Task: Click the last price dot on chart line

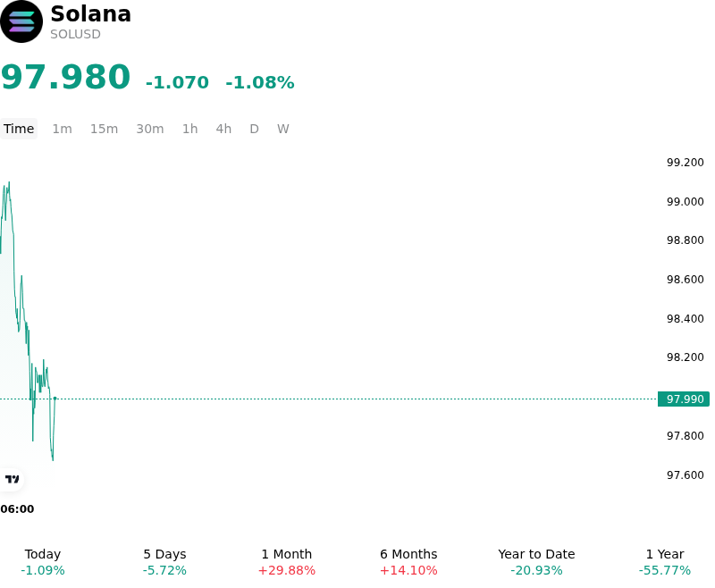Action: click(x=55, y=399)
